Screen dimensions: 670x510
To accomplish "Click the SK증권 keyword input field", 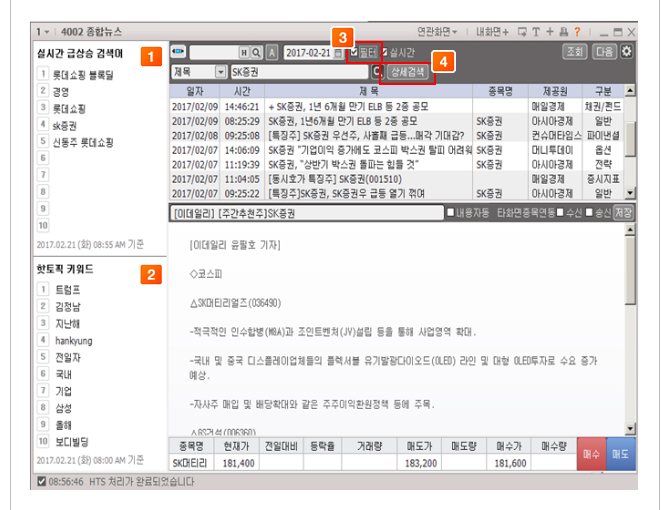I will (x=298, y=72).
